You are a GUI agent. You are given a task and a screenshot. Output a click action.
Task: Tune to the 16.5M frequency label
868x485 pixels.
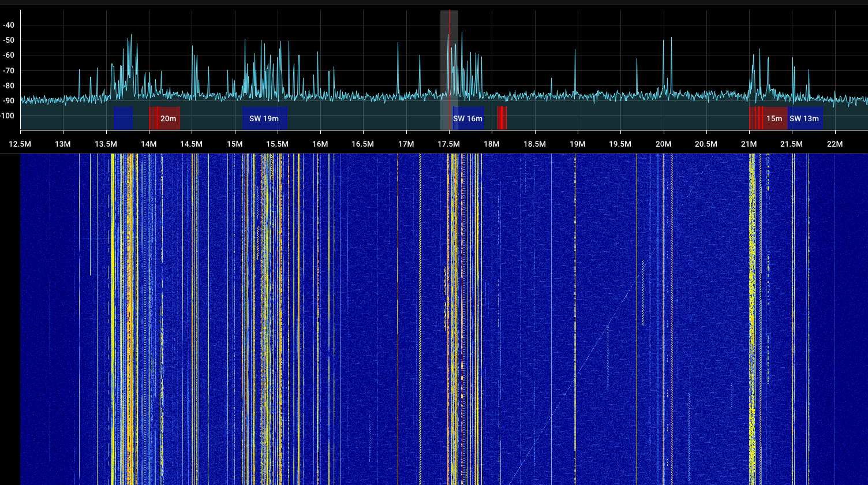(363, 144)
